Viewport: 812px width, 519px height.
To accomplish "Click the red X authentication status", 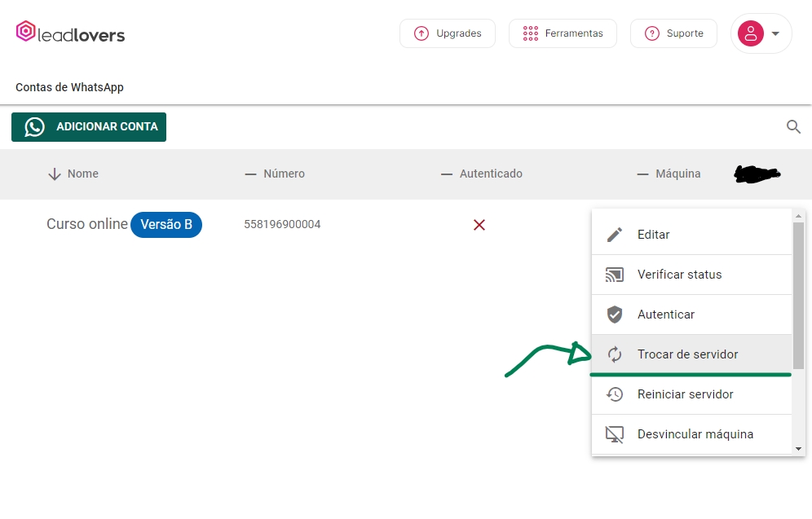I will [x=479, y=225].
